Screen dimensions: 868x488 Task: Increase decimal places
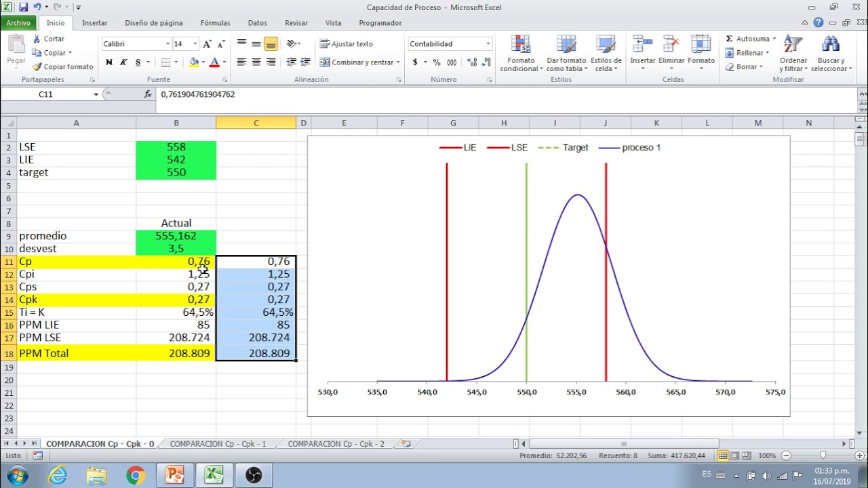click(x=472, y=62)
